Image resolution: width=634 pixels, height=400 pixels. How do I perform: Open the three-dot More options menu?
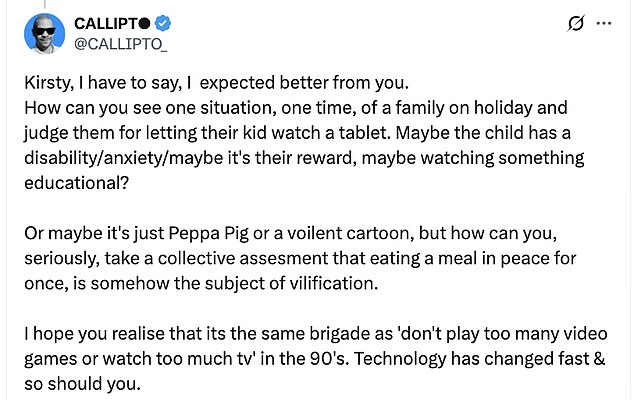click(x=604, y=23)
